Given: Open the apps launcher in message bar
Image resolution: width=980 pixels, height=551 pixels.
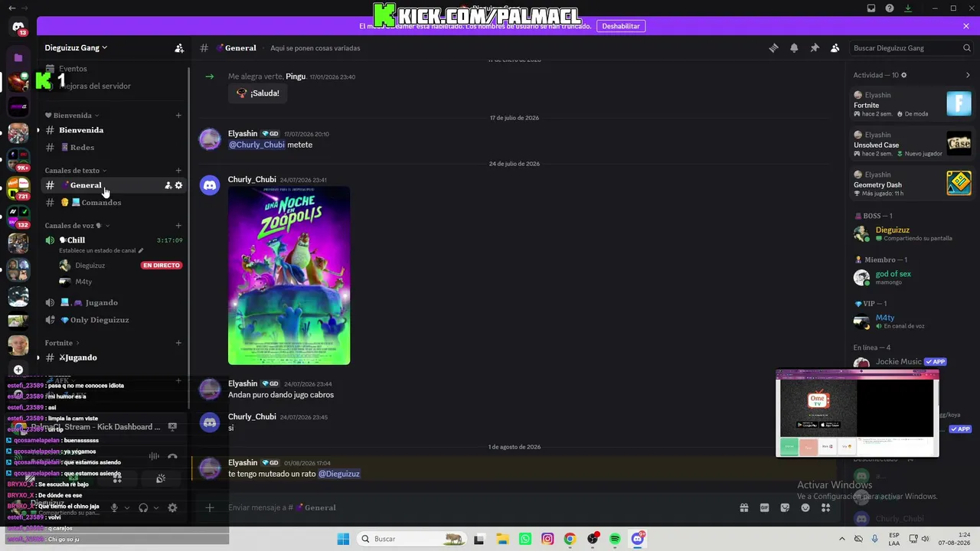Looking at the screenshot, I should coord(826,507).
